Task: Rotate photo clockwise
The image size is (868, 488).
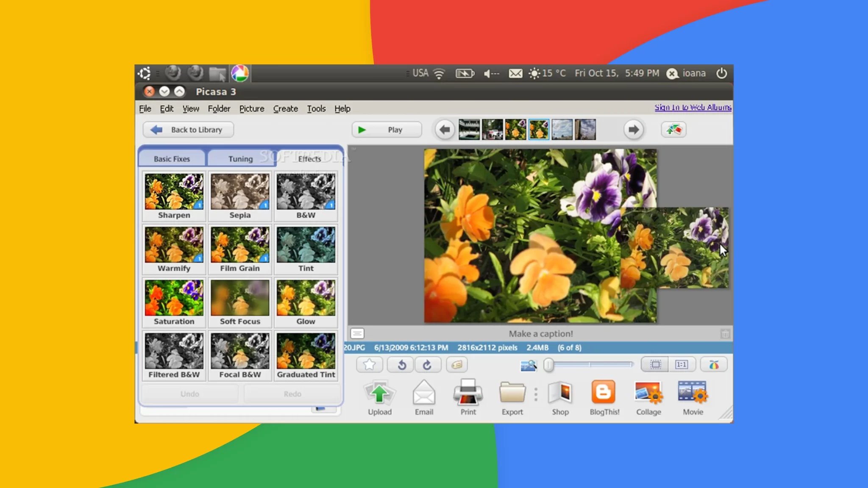Action: pyautogui.click(x=428, y=364)
